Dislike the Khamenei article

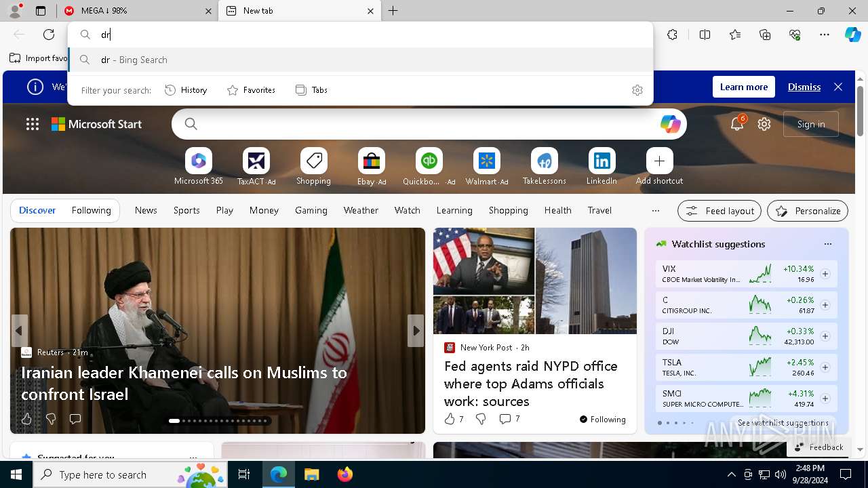click(51, 419)
